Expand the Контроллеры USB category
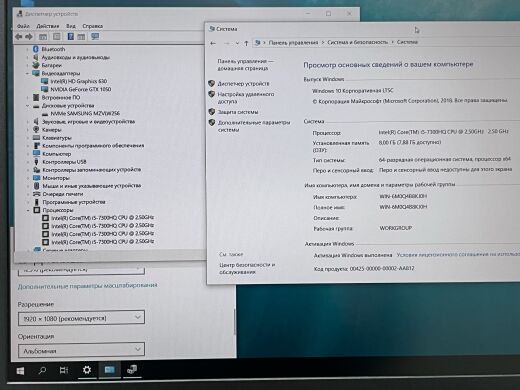This screenshot has width=520, height=390. tap(27, 162)
